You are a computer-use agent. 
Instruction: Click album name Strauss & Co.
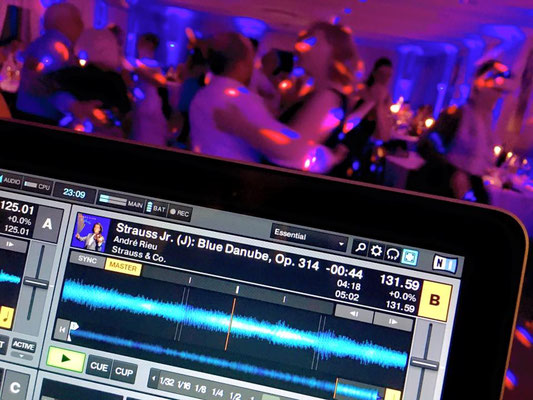[x=139, y=255]
